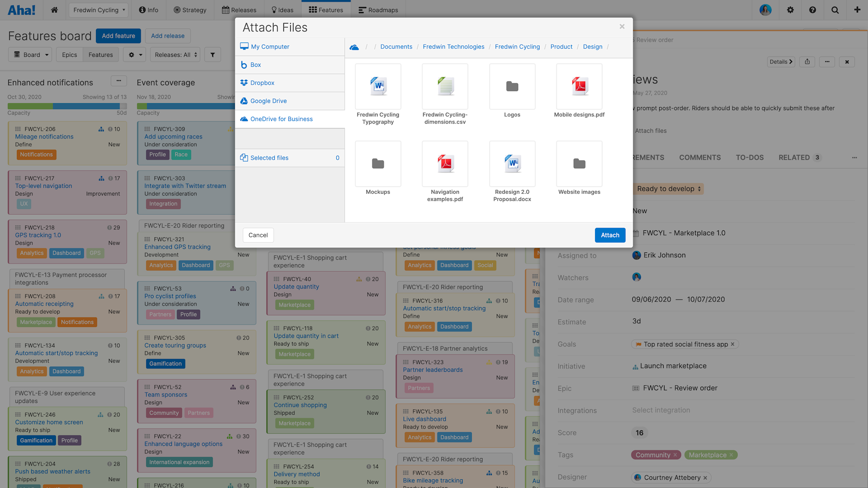868x488 pixels.
Task: Open the Fredwin Cycling workspace dropdown
Action: pos(98,10)
